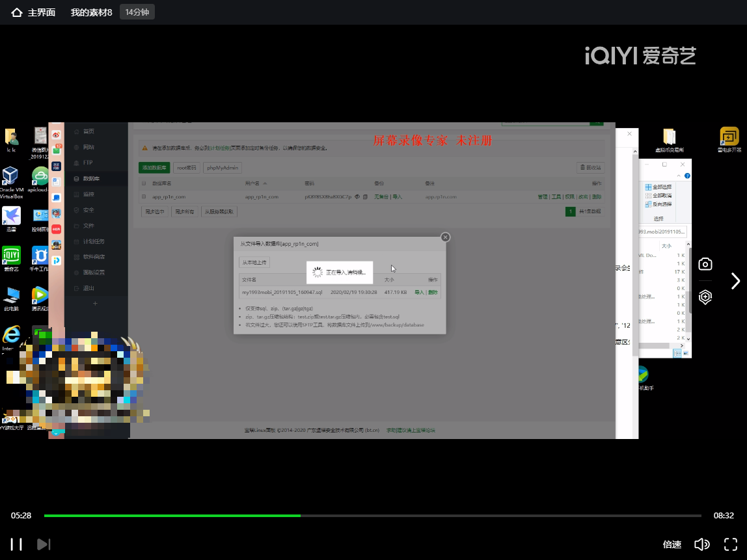747x560 pixels.
Task: Open the 虚拟币交易所 desktop folder
Action: point(670,140)
